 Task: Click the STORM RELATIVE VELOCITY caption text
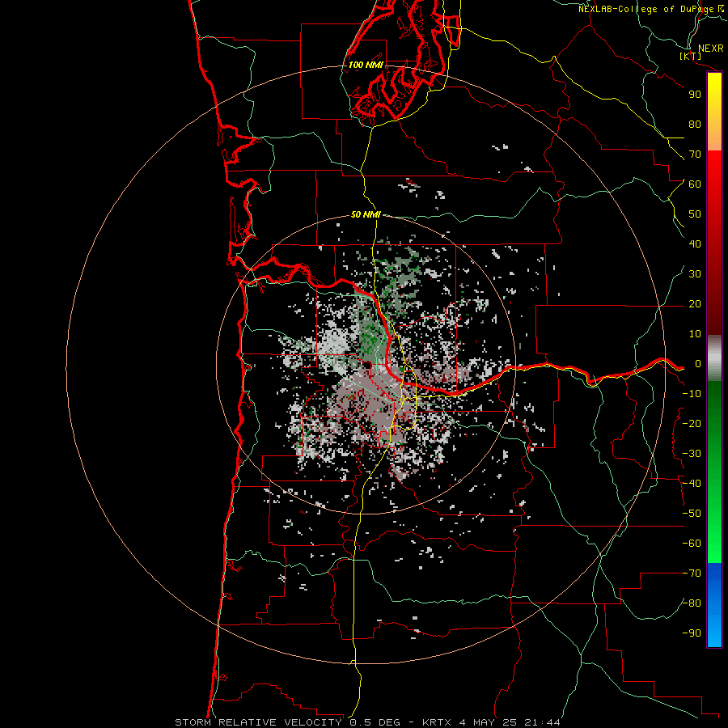point(258,722)
